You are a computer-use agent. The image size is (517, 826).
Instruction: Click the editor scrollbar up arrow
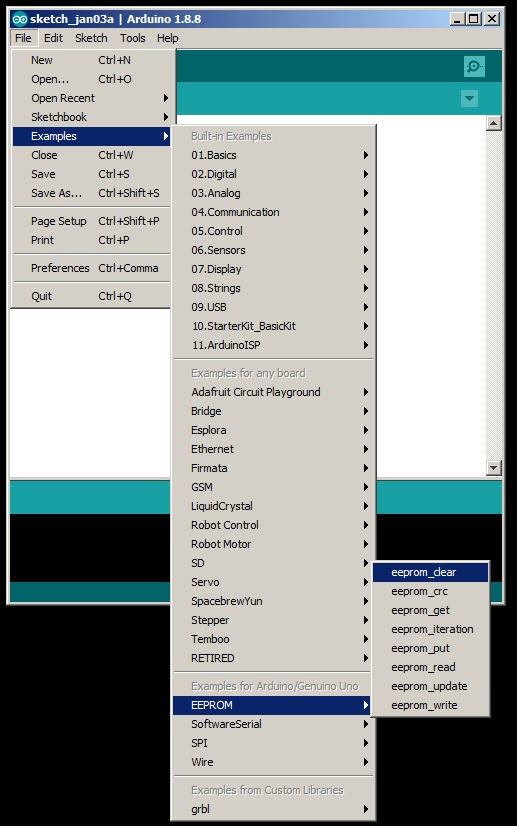(x=493, y=123)
